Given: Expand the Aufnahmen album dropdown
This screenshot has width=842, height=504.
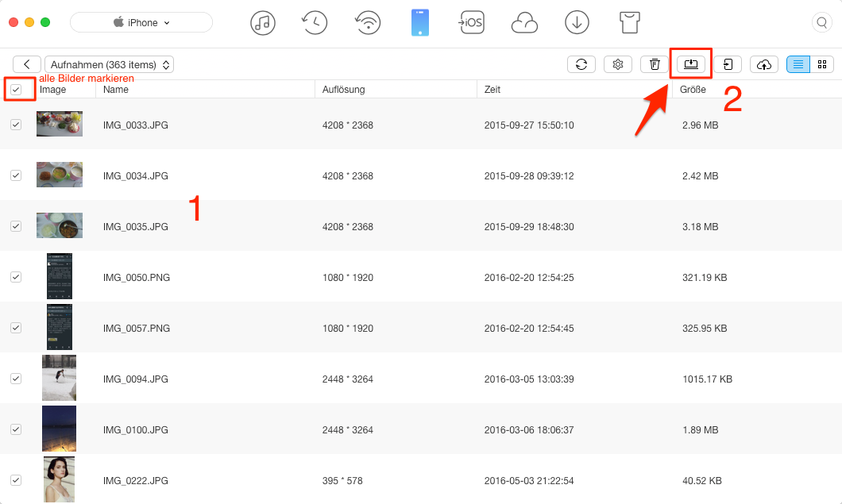Looking at the screenshot, I should tap(110, 64).
